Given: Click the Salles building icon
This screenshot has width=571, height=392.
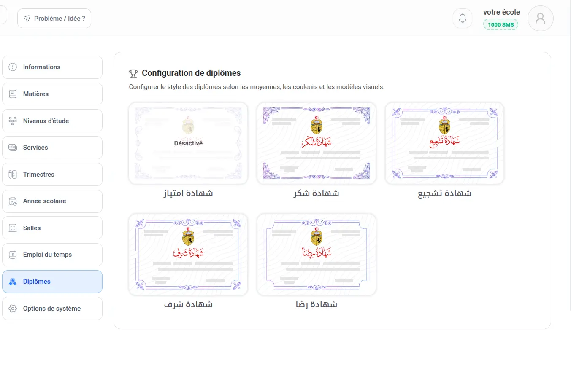Looking at the screenshot, I should pyautogui.click(x=13, y=228).
